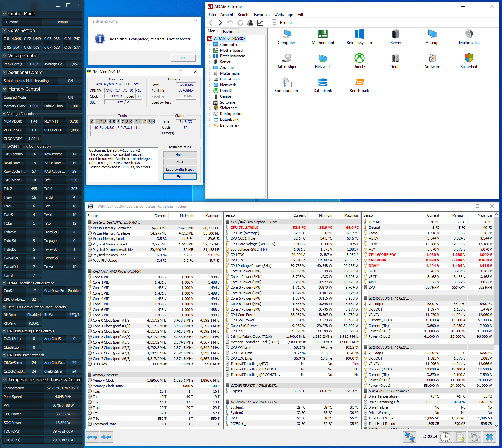This screenshot has width=502, height=448.
Task: Open the Ansicht menu in AIDA64
Action: [x=227, y=15]
